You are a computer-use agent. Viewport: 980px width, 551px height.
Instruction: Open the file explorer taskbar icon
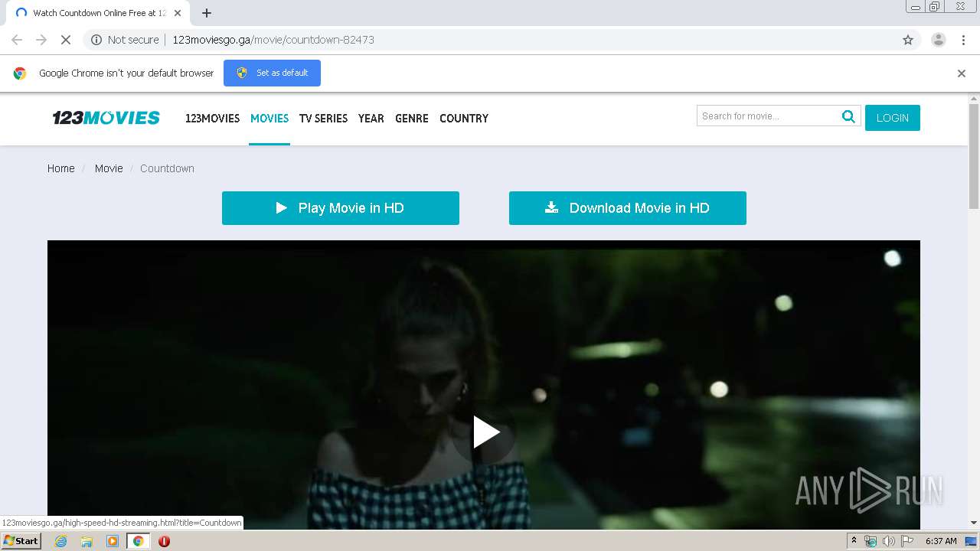tap(87, 541)
